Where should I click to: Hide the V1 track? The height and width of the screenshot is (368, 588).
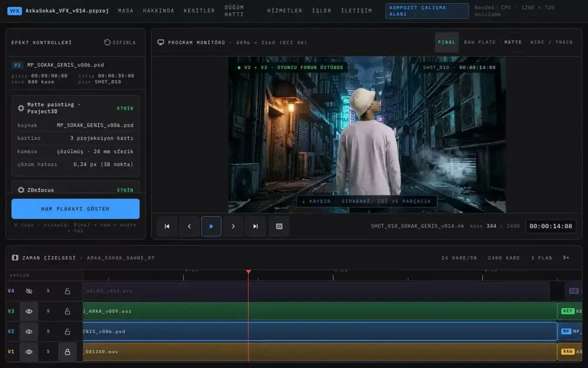29,352
